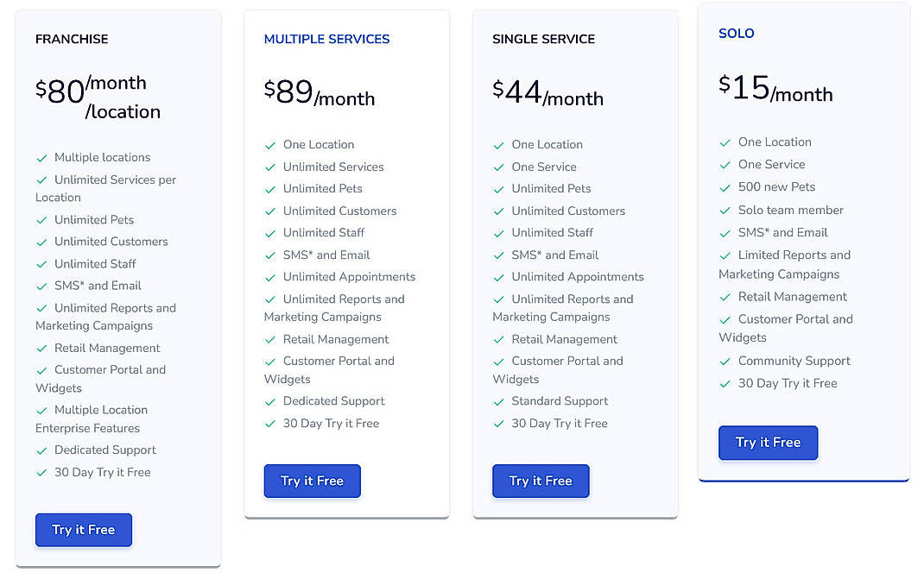The height and width of the screenshot is (579, 924).
Task: Click the FRANCHISE plan heading
Action: tap(72, 39)
